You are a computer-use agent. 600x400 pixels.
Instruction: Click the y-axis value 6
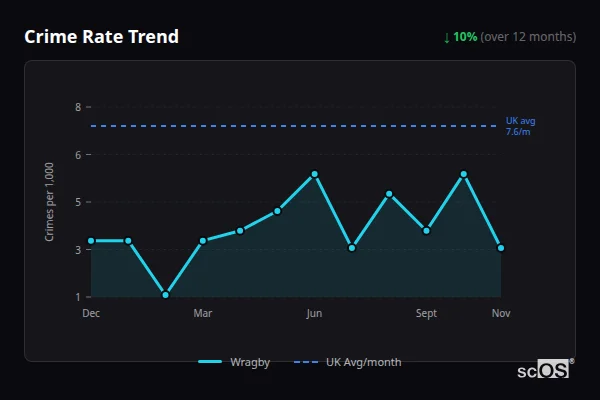tap(78, 155)
